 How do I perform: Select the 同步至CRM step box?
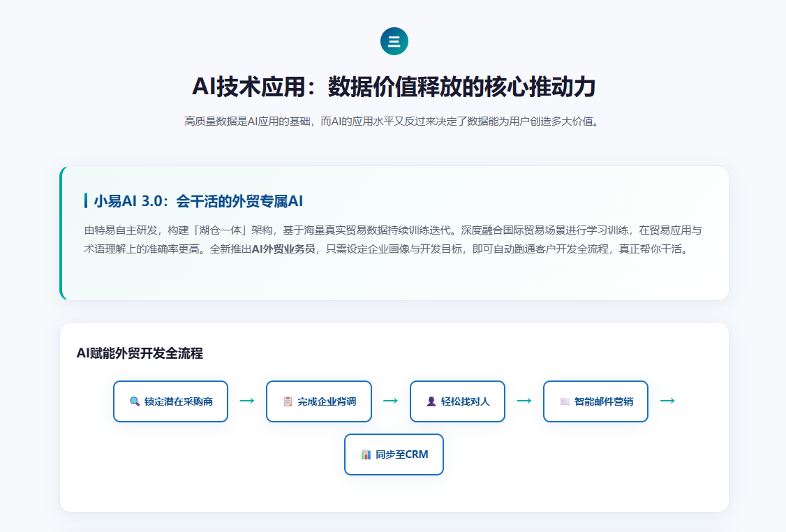[x=394, y=455]
